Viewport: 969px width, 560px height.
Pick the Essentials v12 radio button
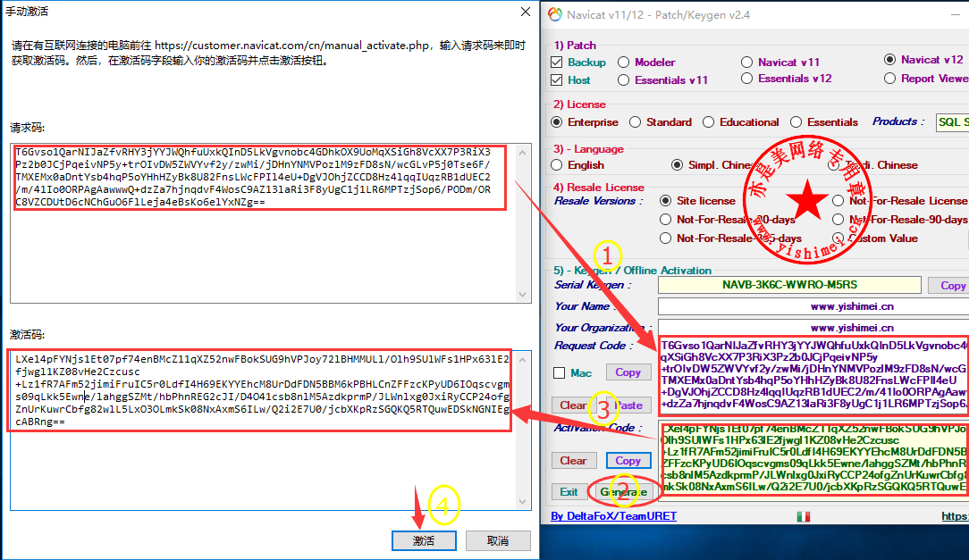747,79
